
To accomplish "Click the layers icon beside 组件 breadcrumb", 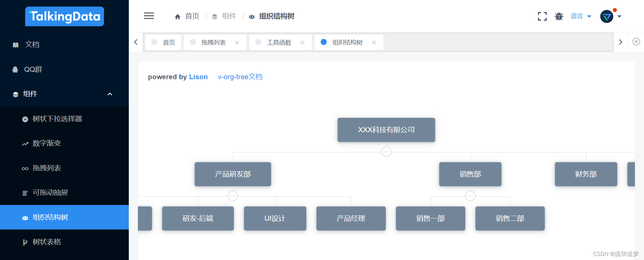I will 215,16.
